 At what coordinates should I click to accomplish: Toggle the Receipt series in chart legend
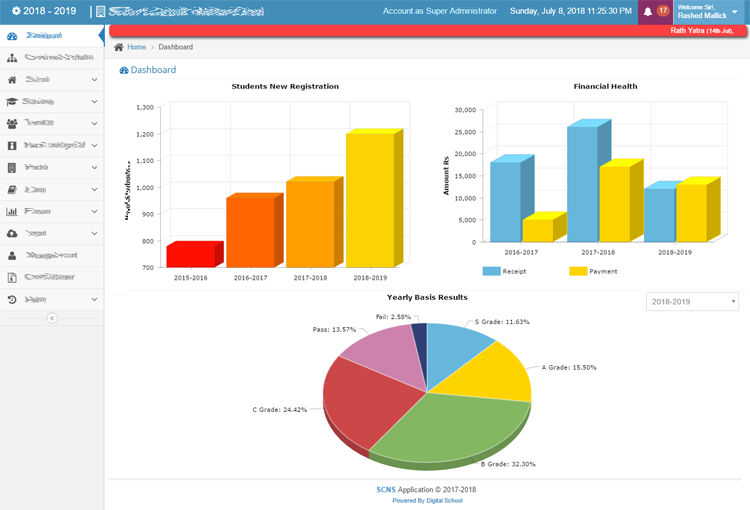503,271
